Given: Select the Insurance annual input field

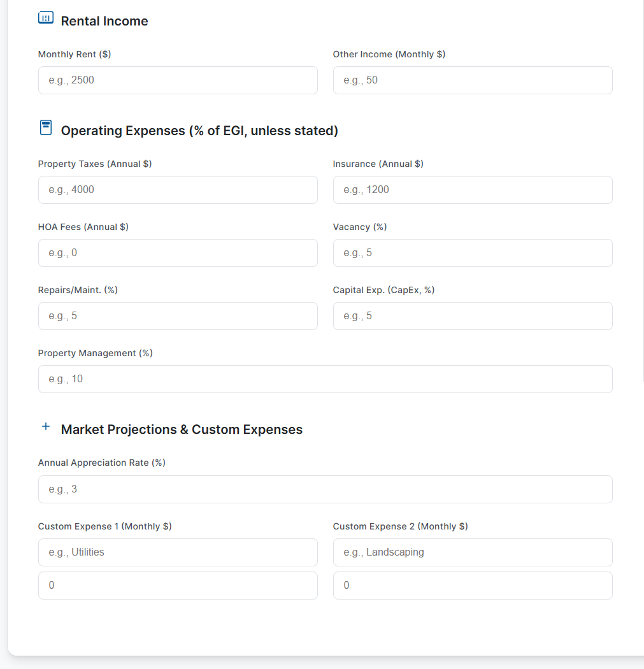Looking at the screenshot, I should pyautogui.click(x=473, y=190).
